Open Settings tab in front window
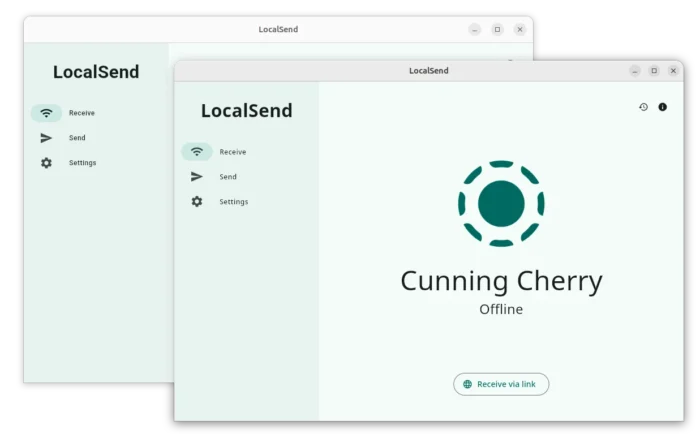The width and height of the screenshot is (700, 434). [x=233, y=202]
